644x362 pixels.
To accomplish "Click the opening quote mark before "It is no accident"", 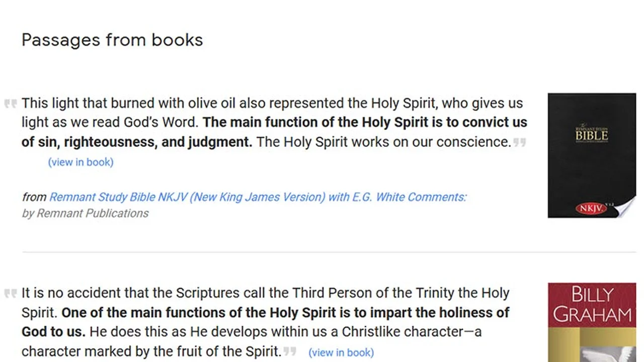I will [x=11, y=293].
